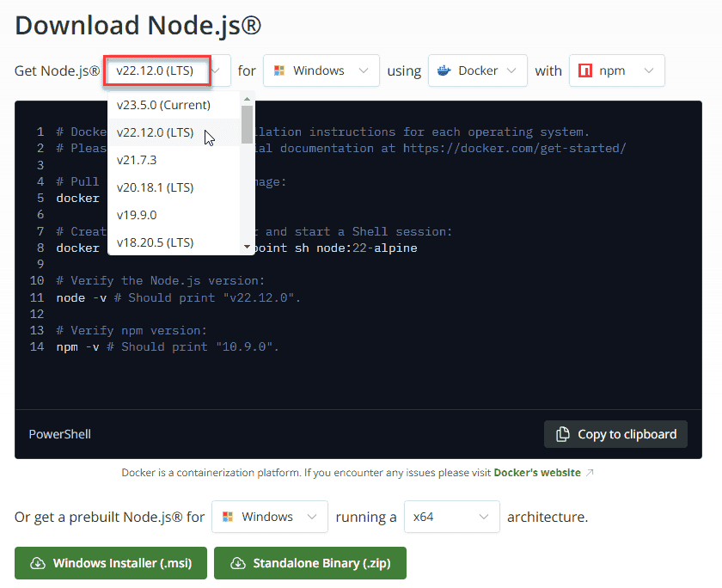722x588 pixels.
Task: Open the prebuilt Windows platform dropdown
Action: tap(270, 517)
